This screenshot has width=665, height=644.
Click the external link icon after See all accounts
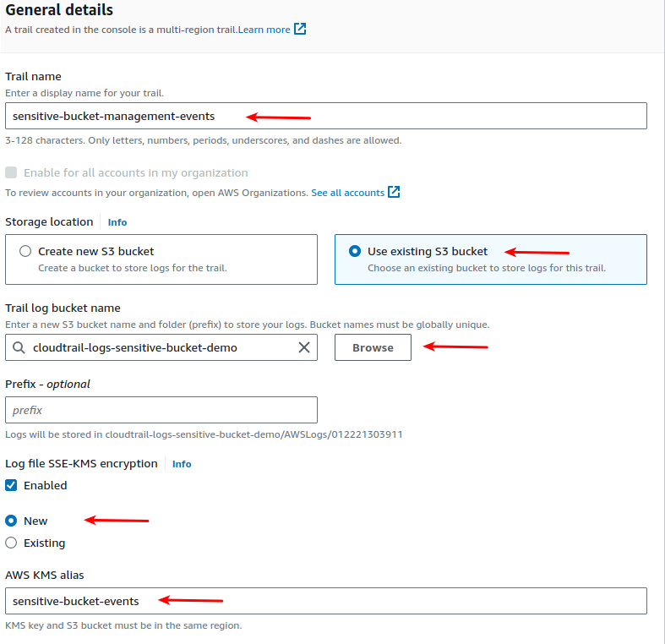394,192
